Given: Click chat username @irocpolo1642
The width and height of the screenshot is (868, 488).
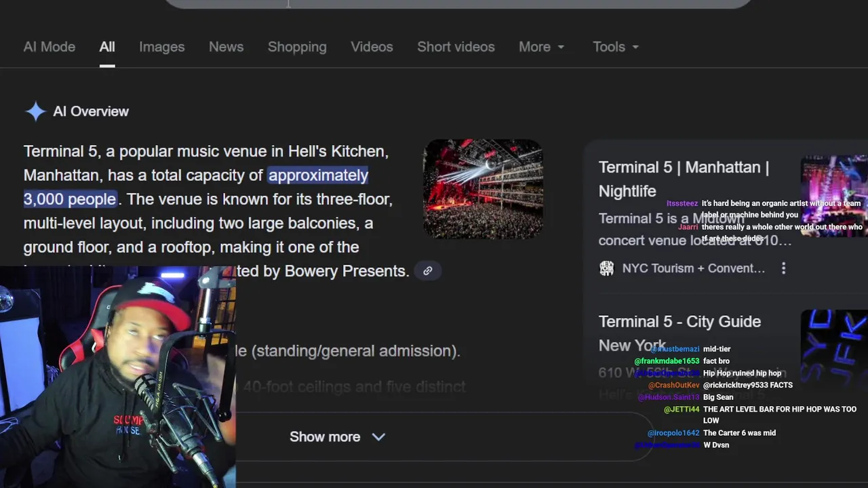Looking at the screenshot, I should [x=673, y=433].
